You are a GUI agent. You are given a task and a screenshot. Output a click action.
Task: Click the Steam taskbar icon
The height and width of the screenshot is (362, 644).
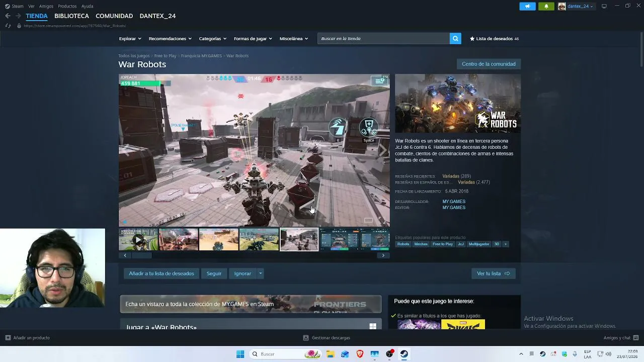click(x=404, y=354)
